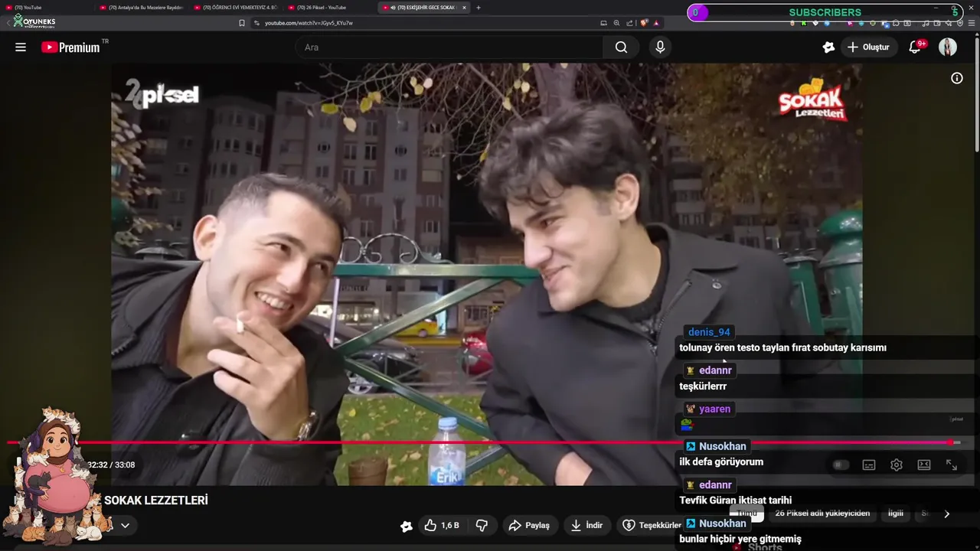Switch to the Antalya'da Bu Mezelere tab

pos(142,8)
